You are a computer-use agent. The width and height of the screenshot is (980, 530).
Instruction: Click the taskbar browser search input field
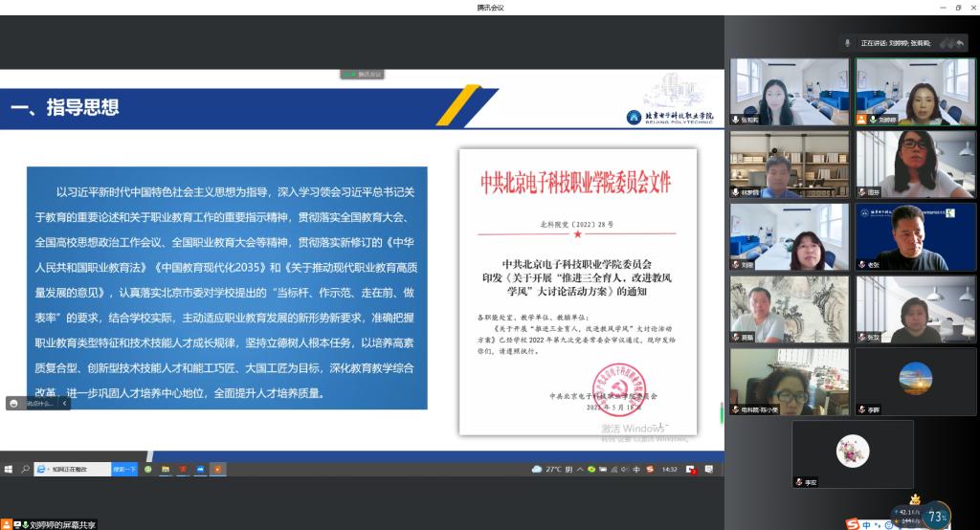point(78,469)
